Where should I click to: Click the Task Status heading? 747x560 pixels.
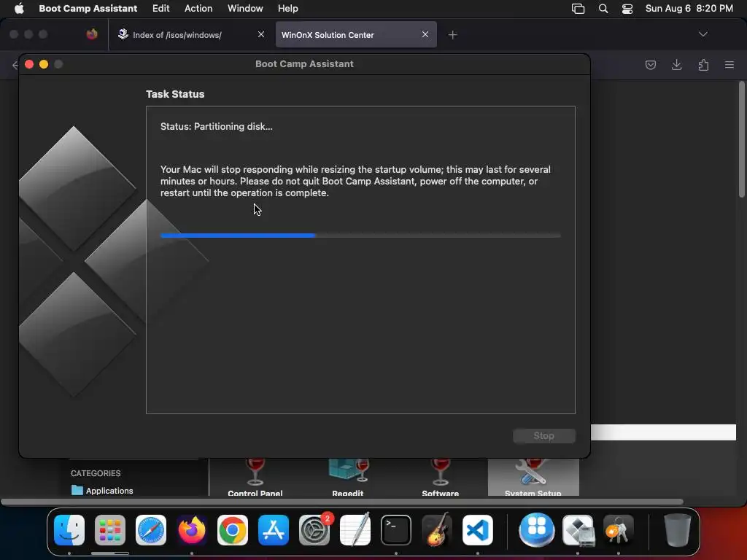click(x=175, y=94)
